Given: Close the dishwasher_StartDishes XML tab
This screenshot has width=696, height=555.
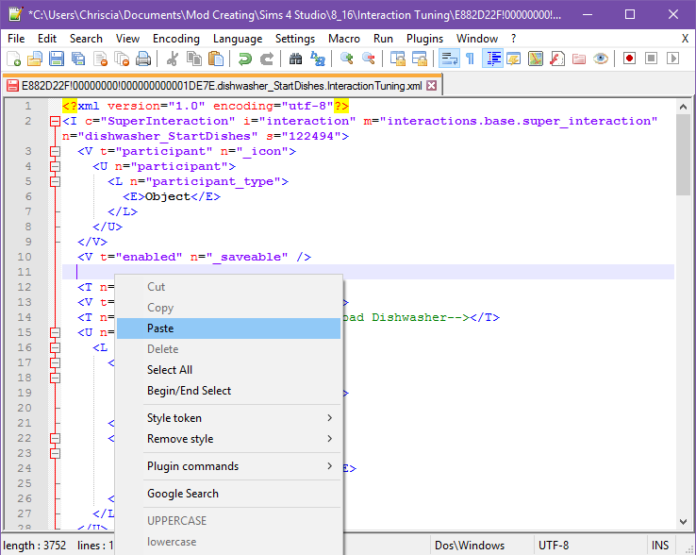Looking at the screenshot, I should pyautogui.click(x=432, y=86).
